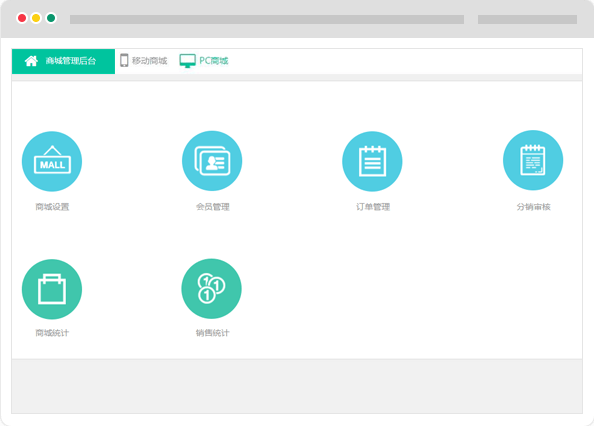Image resolution: width=594 pixels, height=426 pixels.
Task: Open the coins 销售统计 icon
Action: (x=211, y=289)
